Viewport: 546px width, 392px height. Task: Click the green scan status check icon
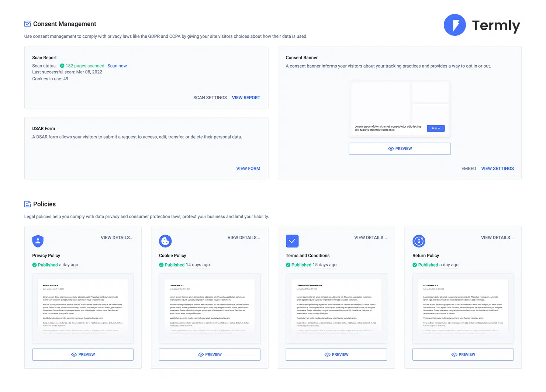pos(62,66)
